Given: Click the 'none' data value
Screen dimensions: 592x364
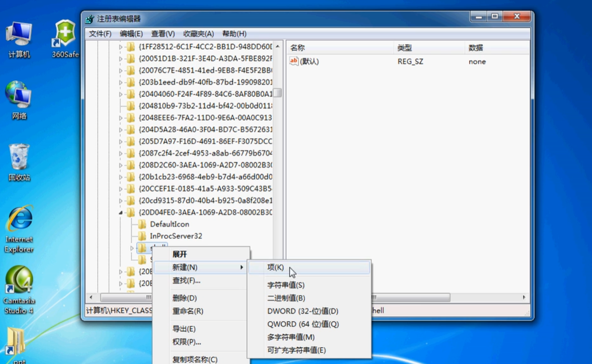Looking at the screenshot, I should tap(477, 62).
